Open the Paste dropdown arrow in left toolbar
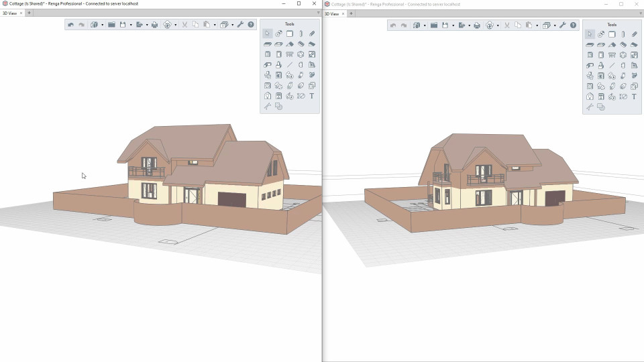This screenshot has height=362, width=644. pos(215,25)
